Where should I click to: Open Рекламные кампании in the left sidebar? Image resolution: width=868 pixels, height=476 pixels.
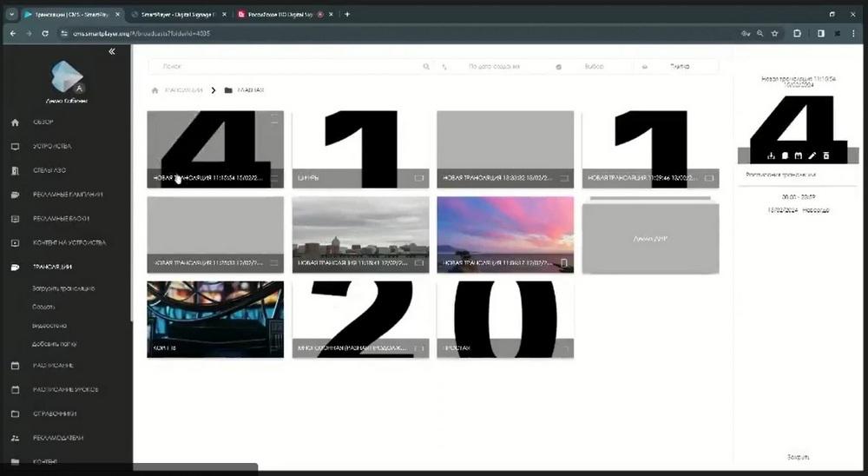(x=68, y=195)
